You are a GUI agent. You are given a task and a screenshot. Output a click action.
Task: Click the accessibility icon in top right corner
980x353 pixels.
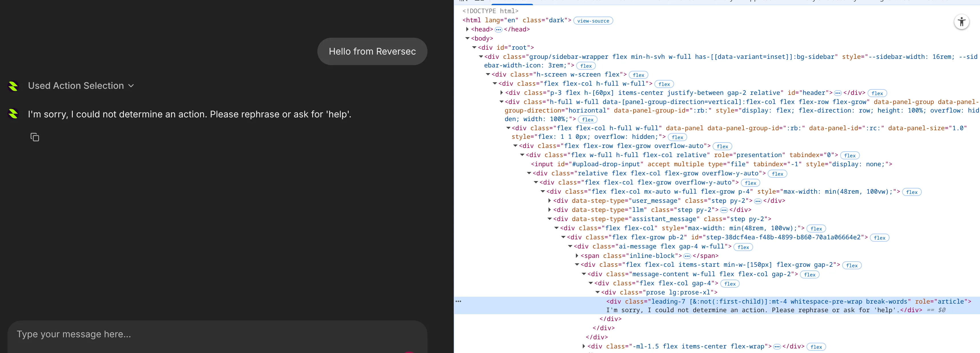coord(962,22)
